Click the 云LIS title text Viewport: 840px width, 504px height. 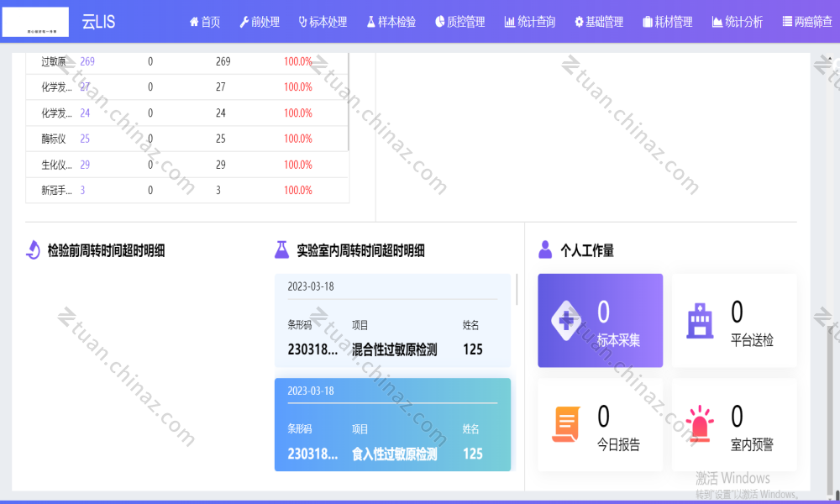pyautogui.click(x=98, y=22)
